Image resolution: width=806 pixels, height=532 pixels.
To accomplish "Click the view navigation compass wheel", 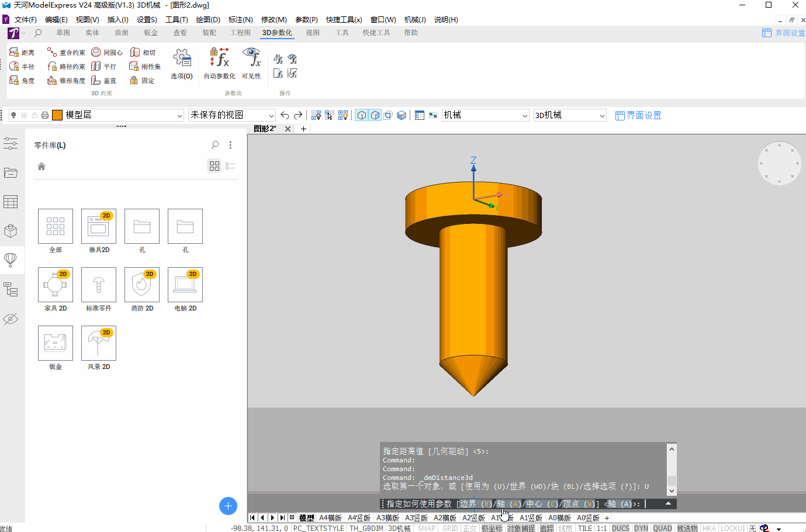I will (779, 163).
